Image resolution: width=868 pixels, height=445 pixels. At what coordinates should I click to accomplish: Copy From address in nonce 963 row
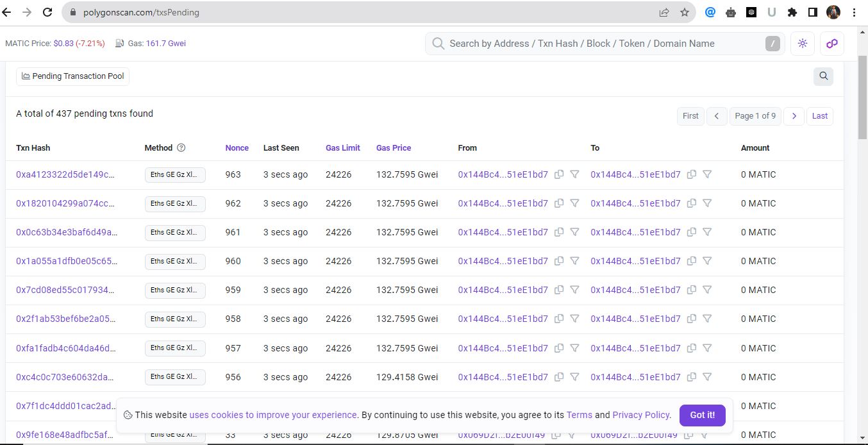pos(559,174)
